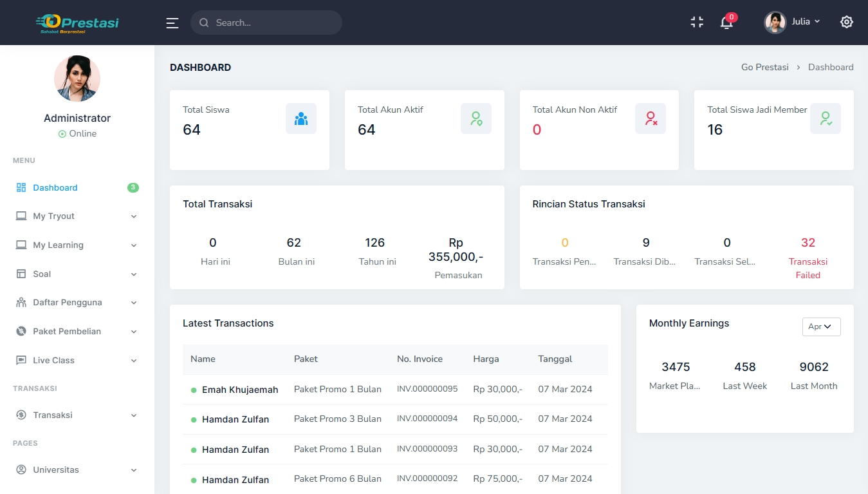
Task: Click the Administrator profile photo
Action: pos(77,78)
